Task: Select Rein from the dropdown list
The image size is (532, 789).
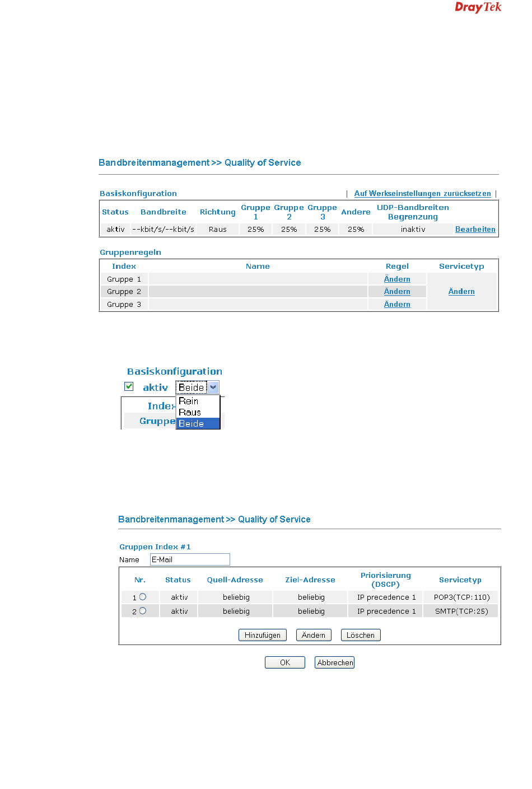Action: (198, 401)
